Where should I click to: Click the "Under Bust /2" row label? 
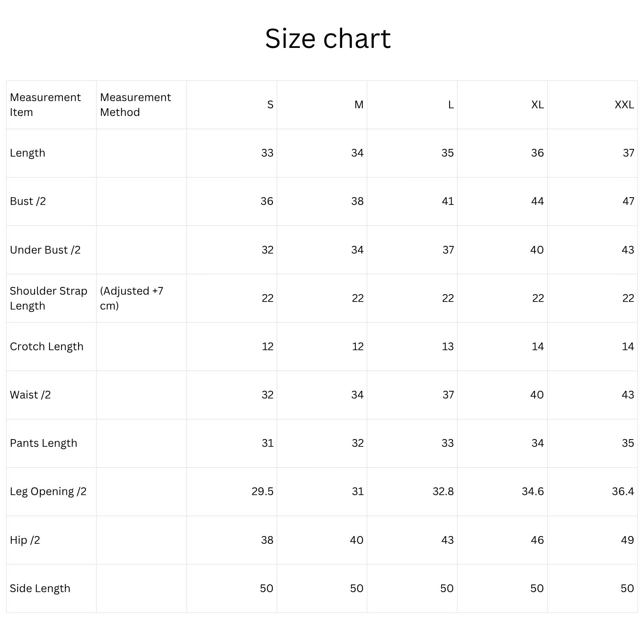45,250
